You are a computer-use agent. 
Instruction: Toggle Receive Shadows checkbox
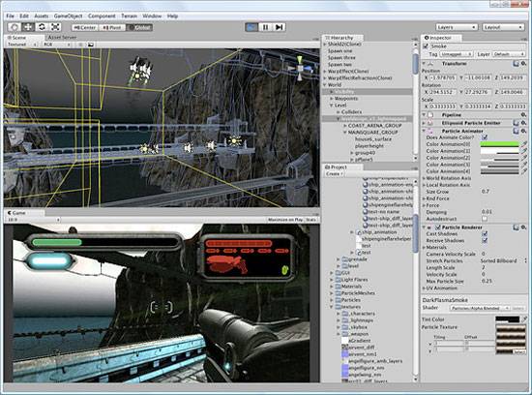[x=485, y=240]
